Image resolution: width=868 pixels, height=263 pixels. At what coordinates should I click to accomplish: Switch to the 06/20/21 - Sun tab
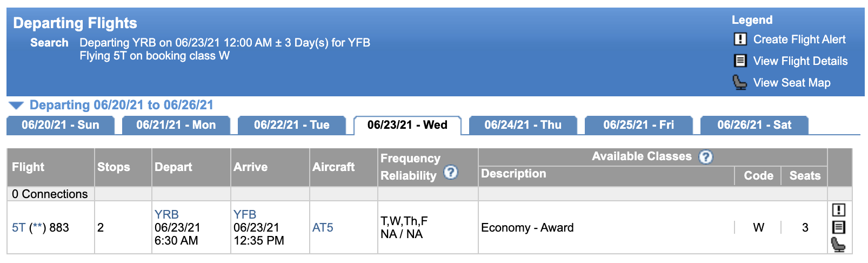[x=61, y=125]
